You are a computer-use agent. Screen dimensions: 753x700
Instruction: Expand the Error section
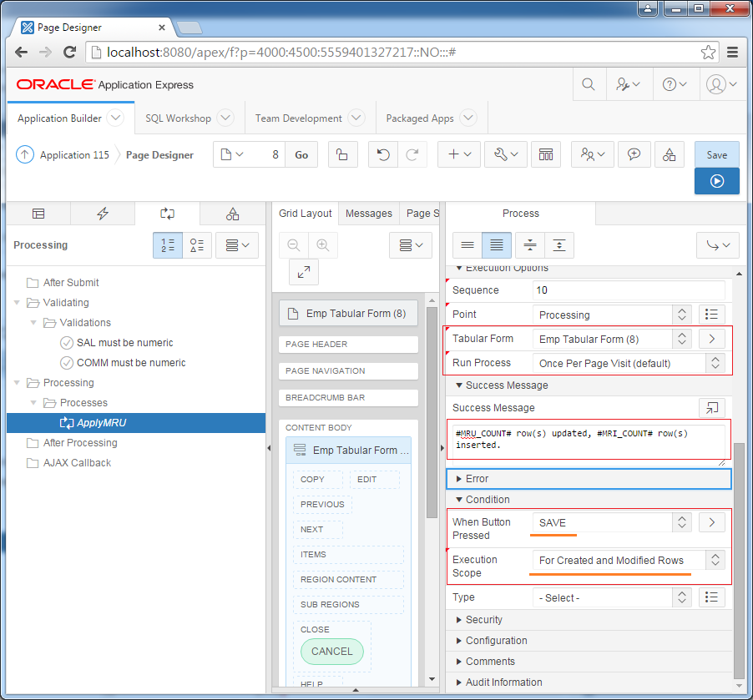point(589,479)
